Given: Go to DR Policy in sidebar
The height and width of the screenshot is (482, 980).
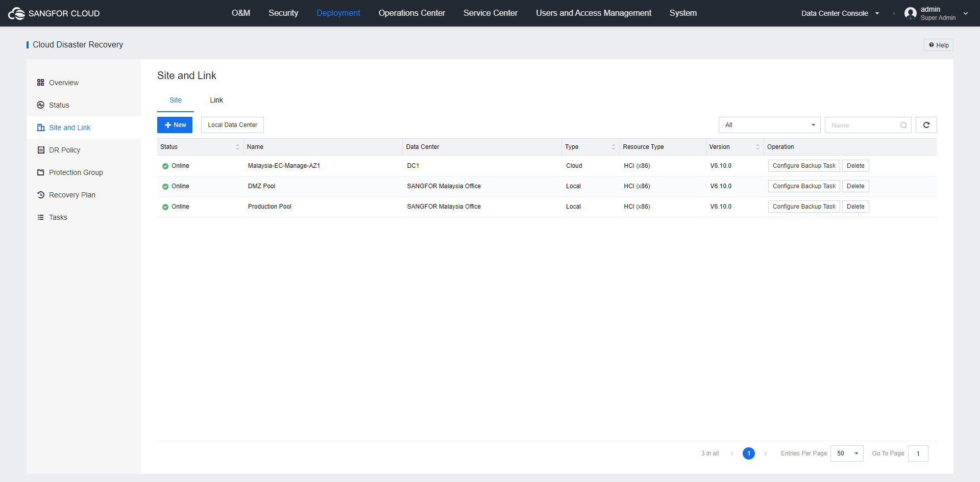Looking at the screenshot, I should coord(84,150).
